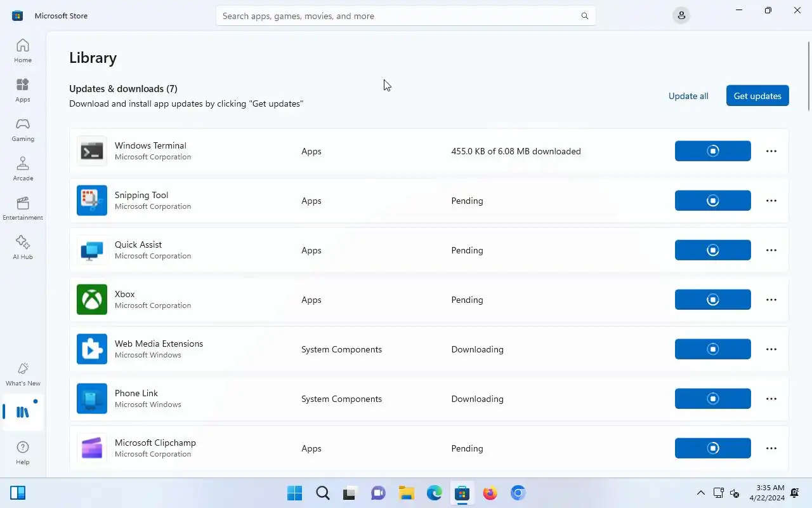Screen dimensions: 812x508
Task: Open taskbar Search
Action: [322, 493]
